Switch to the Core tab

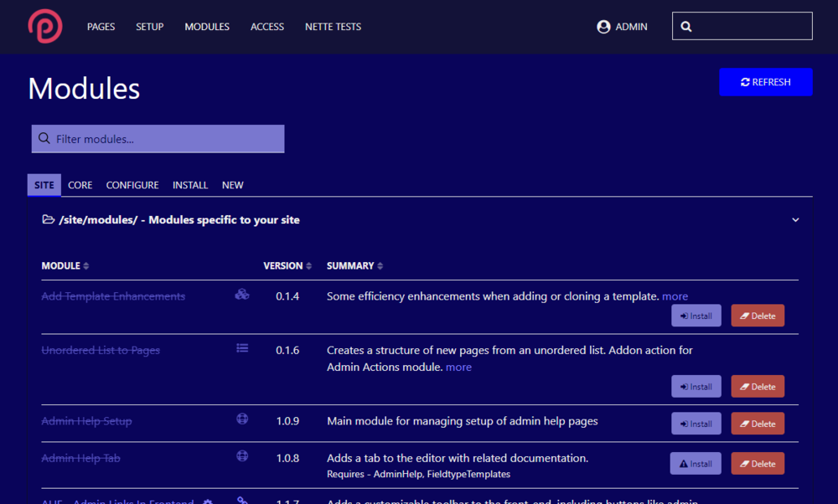tap(80, 185)
